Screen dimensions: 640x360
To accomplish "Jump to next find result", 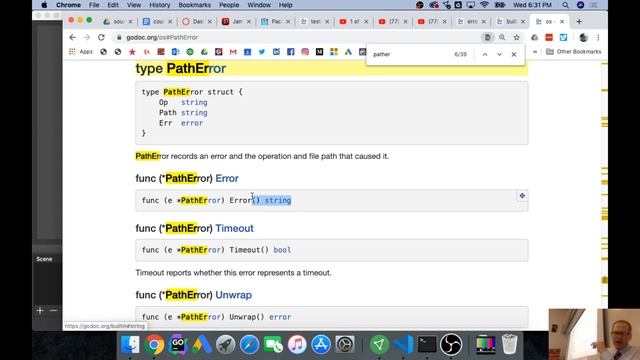I will 499,54.
